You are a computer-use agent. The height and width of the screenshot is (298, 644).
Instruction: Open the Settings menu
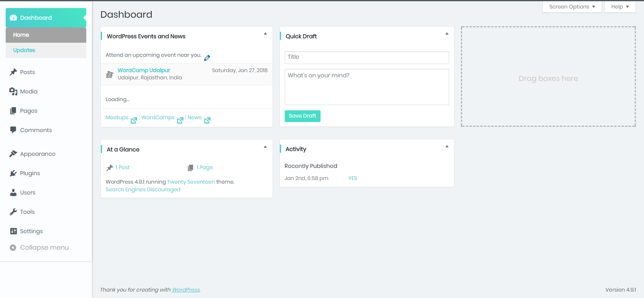(x=46, y=231)
